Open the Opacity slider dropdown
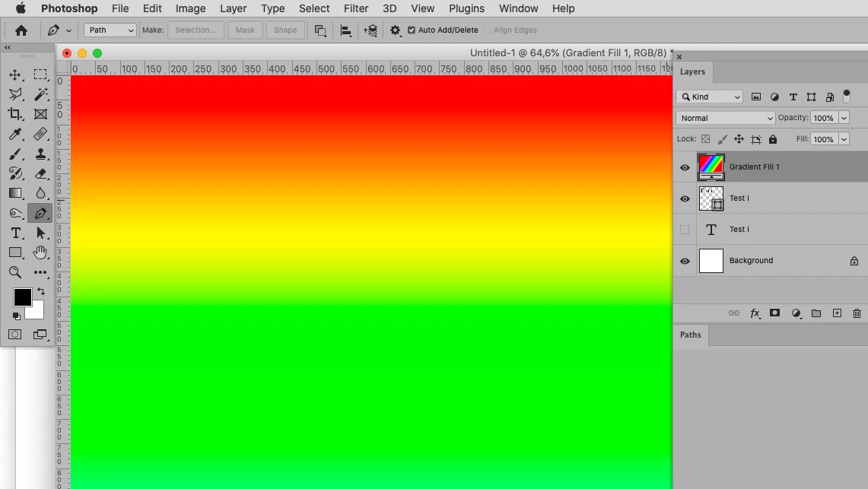The width and height of the screenshot is (868, 489). 844,118
